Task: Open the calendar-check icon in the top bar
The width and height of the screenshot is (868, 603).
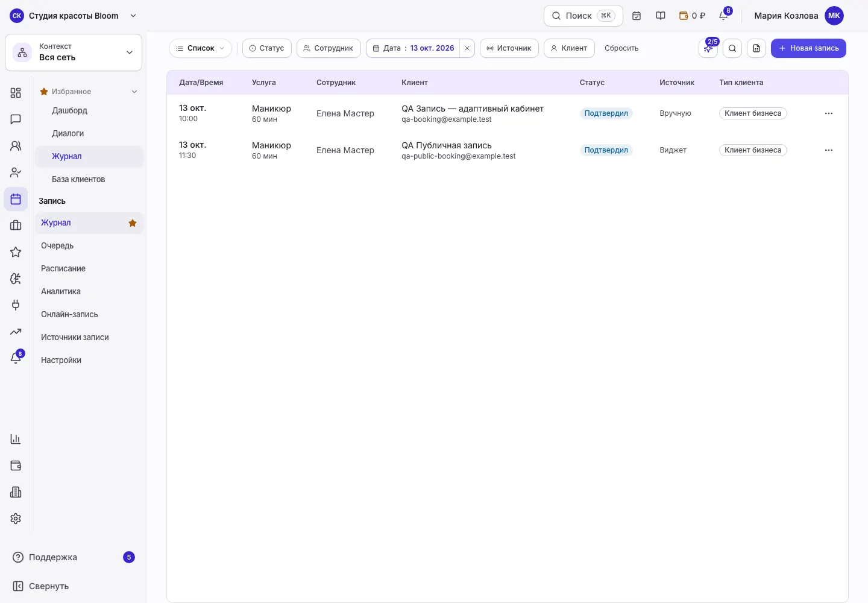Action: click(x=637, y=16)
